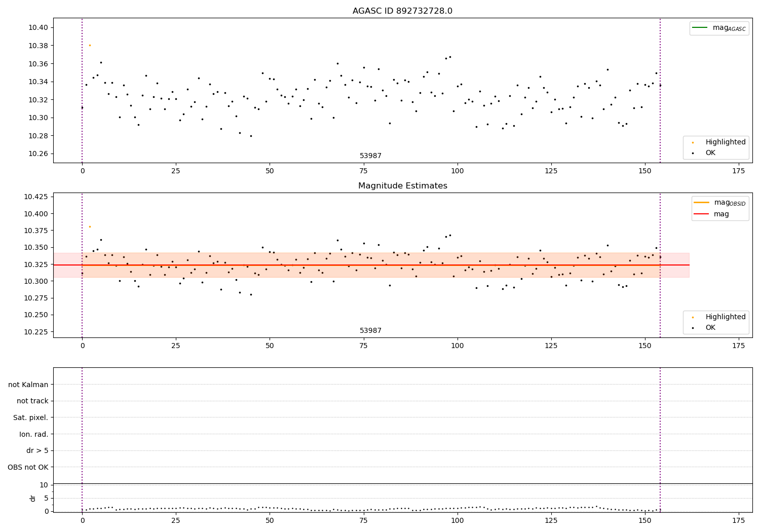Click the x-tick '175' under the top plot

[x=739, y=171]
